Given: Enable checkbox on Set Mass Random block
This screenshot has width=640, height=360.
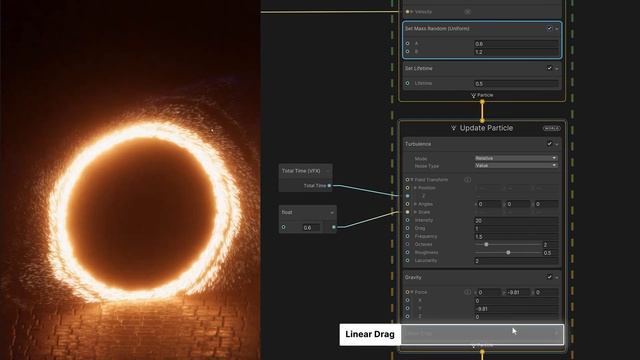Looking at the screenshot, I should coord(549,29).
